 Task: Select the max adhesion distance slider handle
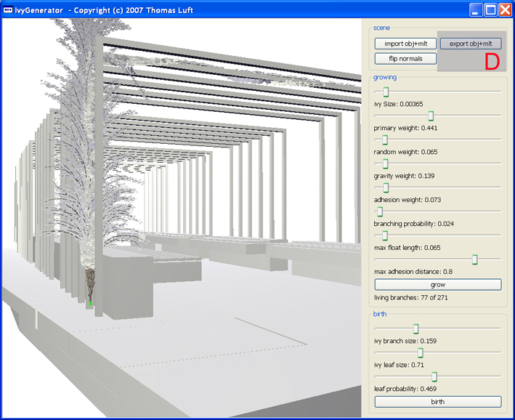click(x=475, y=259)
